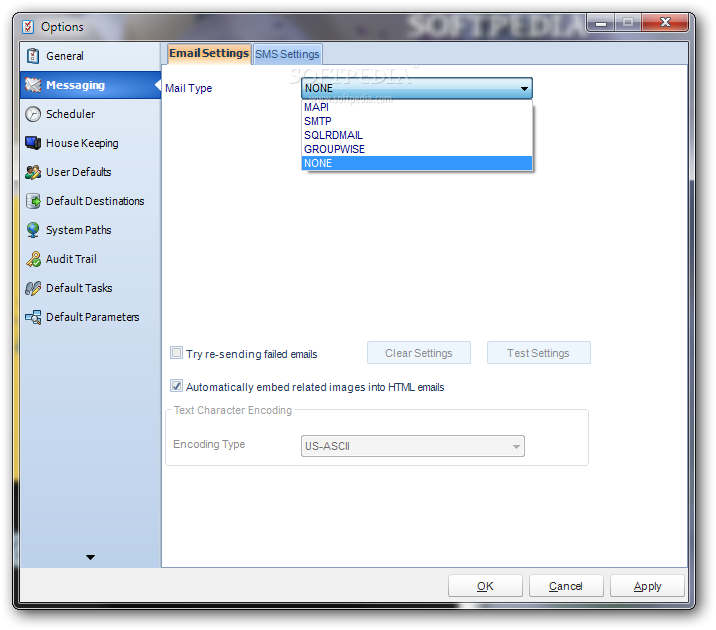This screenshot has height=630, width=716.
Task: Open Audit Trail settings
Action: (90, 259)
